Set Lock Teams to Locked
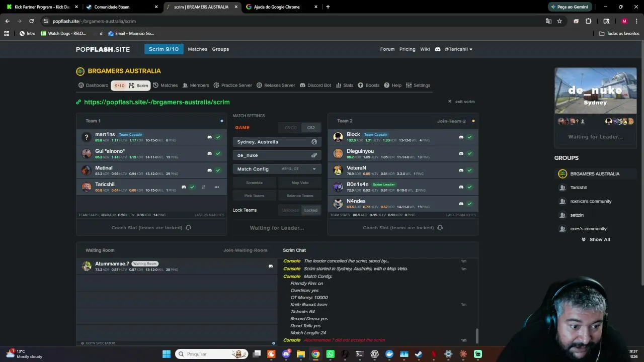The width and height of the screenshot is (644, 362). 311,210
